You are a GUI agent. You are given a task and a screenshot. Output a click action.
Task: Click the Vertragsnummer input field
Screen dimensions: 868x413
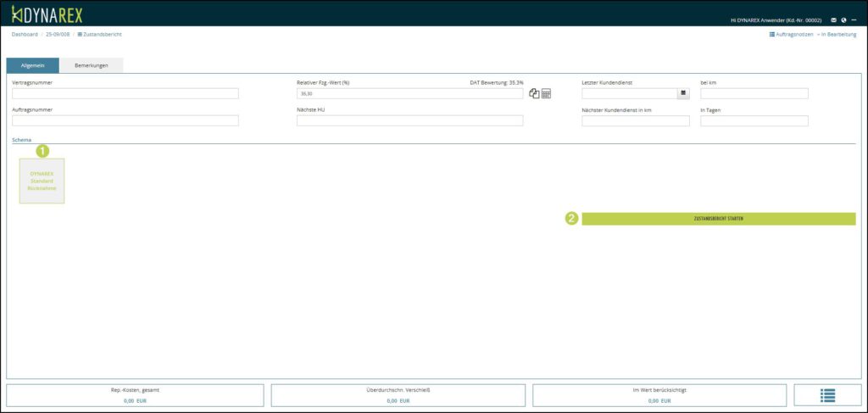click(125, 93)
